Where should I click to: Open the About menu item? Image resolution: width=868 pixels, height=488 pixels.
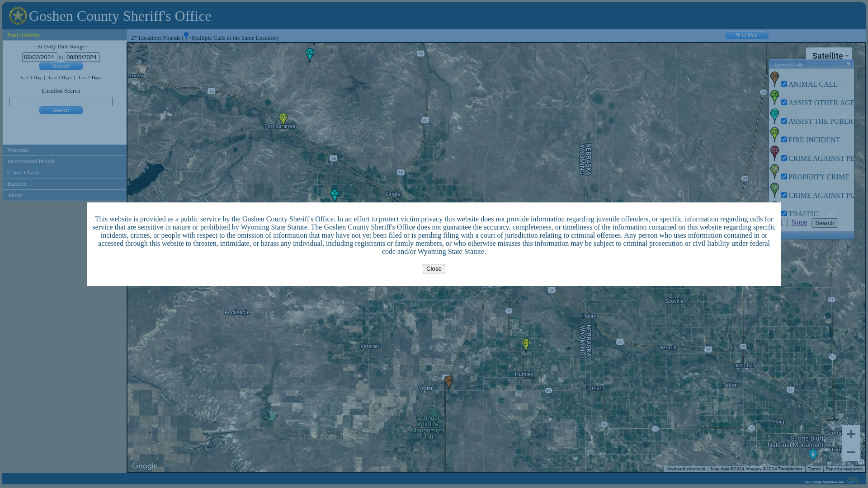coord(65,195)
